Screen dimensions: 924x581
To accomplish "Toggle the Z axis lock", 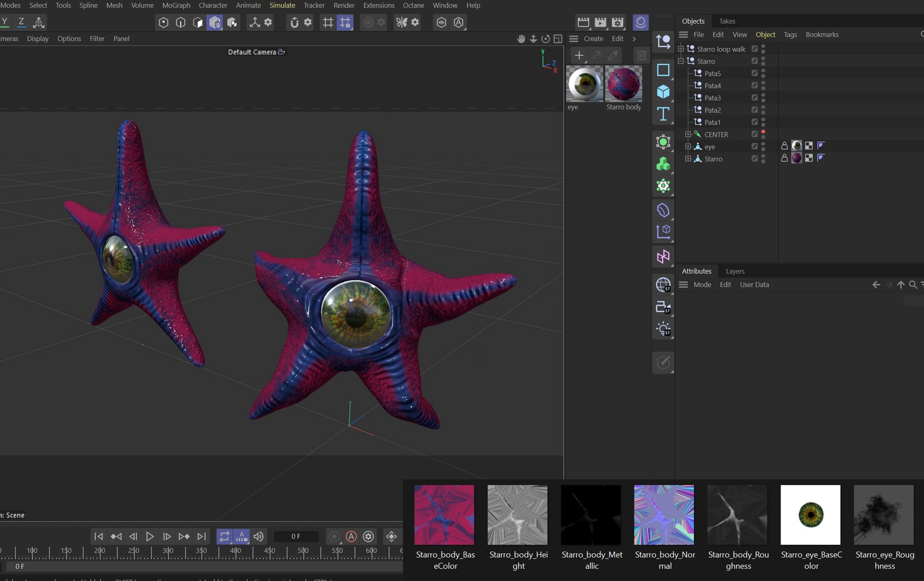I will tap(21, 23).
